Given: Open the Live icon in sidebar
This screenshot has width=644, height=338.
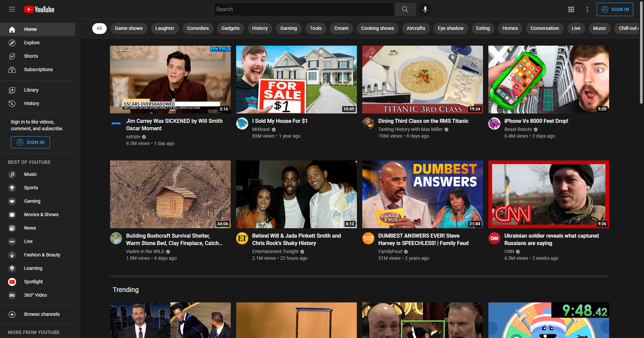Looking at the screenshot, I should click(x=12, y=242).
